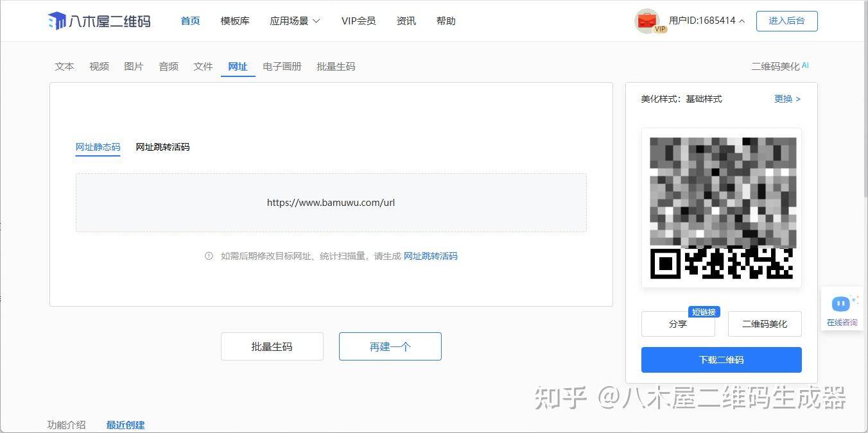Switch to the 电子画册 tab
This screenshot has height=433, width=868.
[x=282, y=66]
